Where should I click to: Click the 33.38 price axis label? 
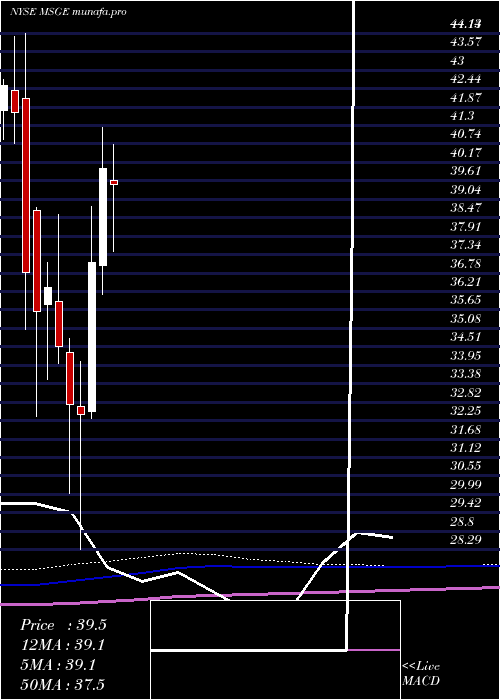click(466, 374)
